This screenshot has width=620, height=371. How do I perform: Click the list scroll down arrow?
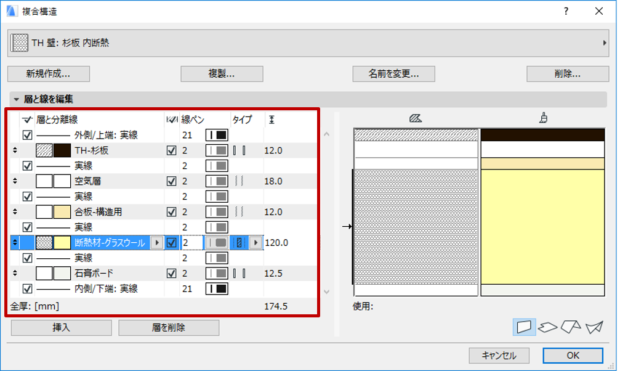(x=327, y=292)
